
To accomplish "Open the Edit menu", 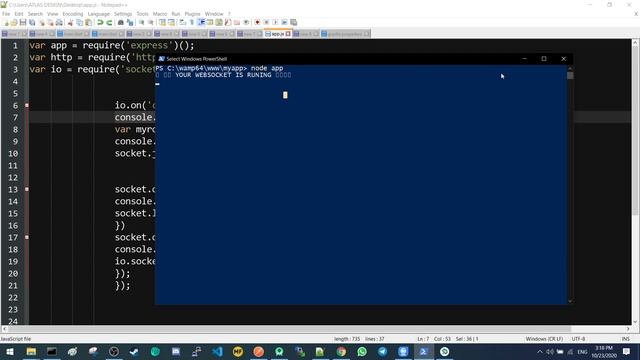I will (x=19, y=14).
